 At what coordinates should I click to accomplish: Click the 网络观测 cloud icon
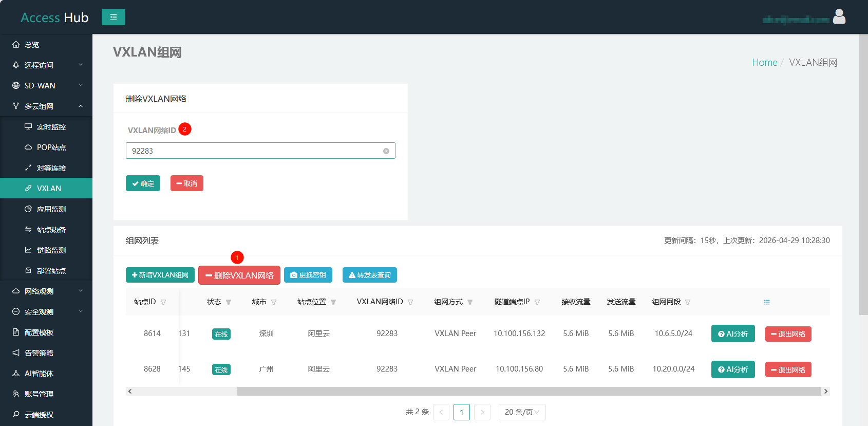(x=16, y=291)
